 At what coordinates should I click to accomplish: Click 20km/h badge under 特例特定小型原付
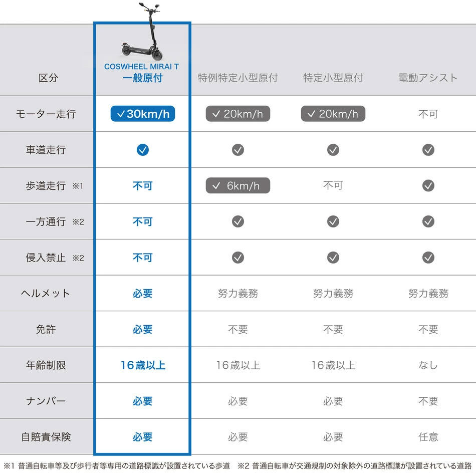[x=237, y=114]
